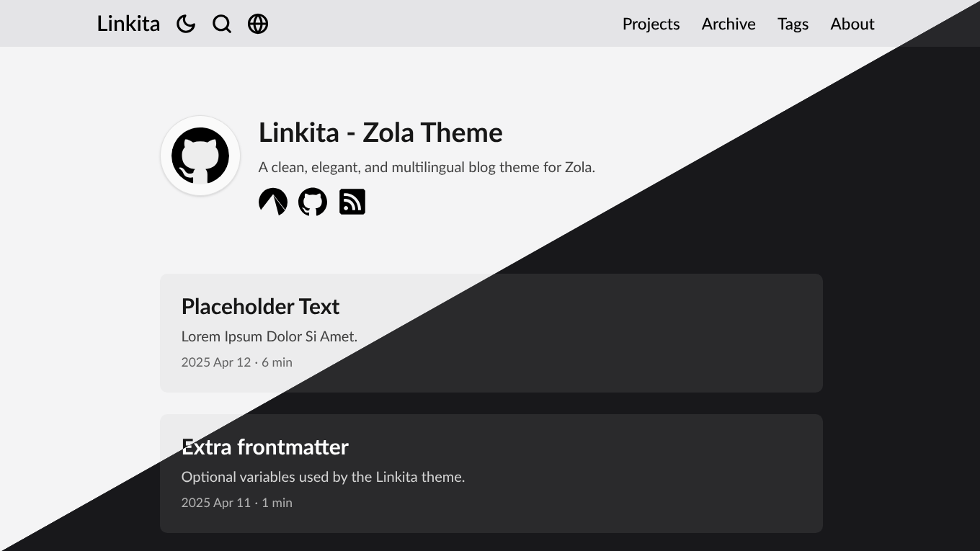Open site search via the magnifier icon
This screenshot has width=980, height=551.
pyautogui.click(x=221, y=24)
